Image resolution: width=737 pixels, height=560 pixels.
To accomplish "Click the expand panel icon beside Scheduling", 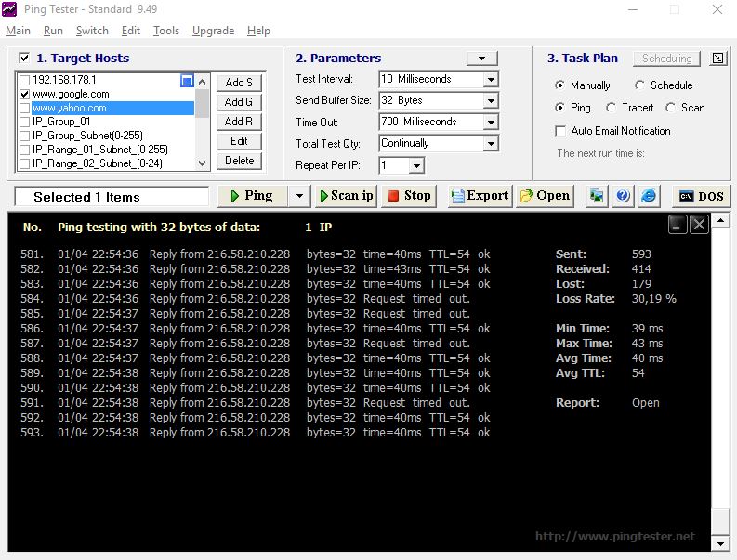I will [x=717, y=59].
